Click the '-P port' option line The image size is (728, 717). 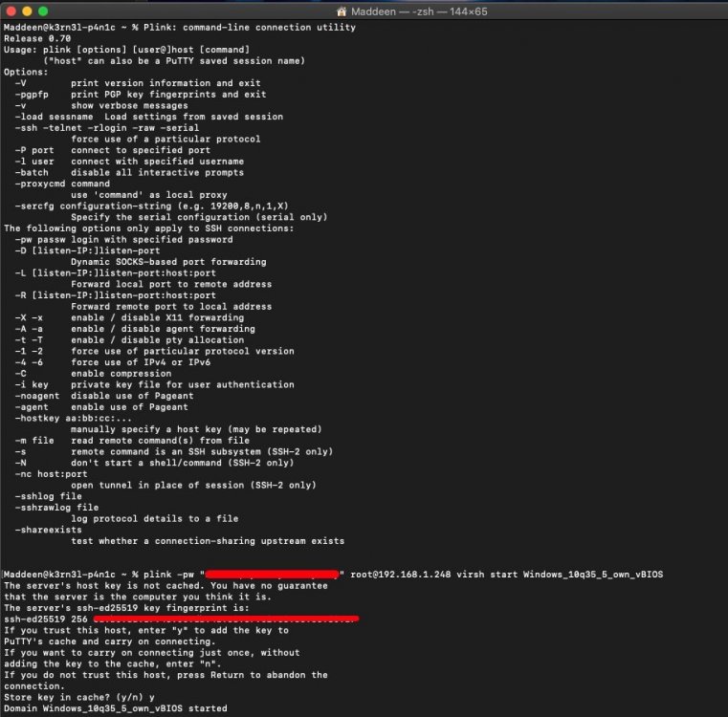(x=112, y=150)
